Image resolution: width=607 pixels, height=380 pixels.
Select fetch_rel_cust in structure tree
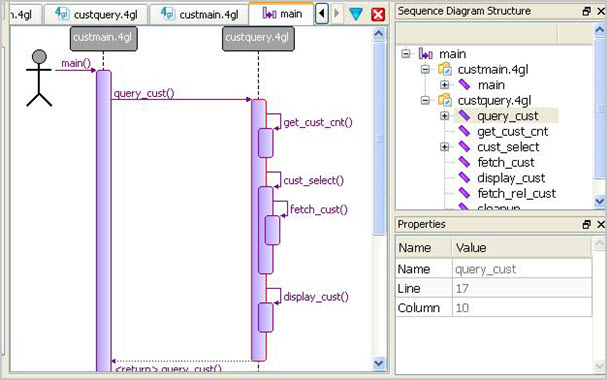516,193
